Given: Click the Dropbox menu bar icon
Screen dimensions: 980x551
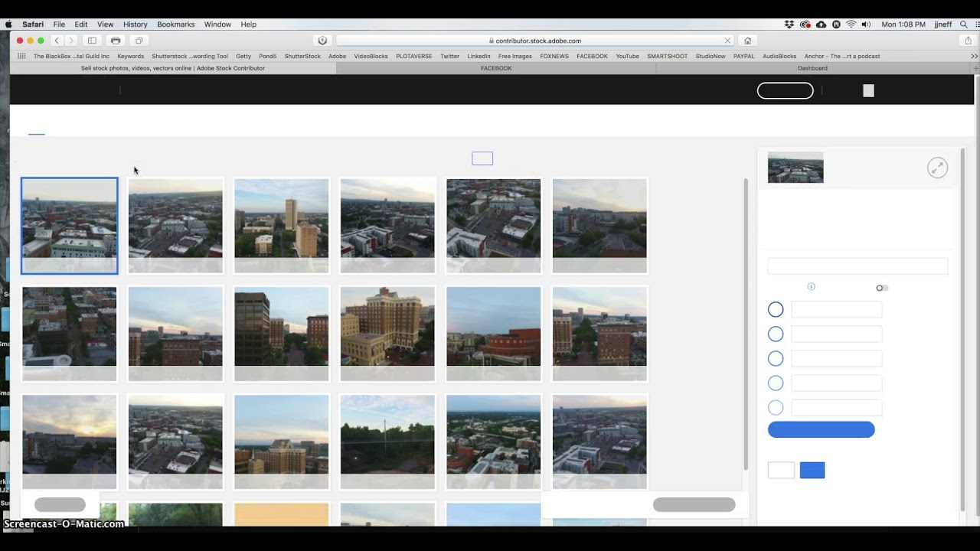Looking at the screenshot, I should tap(789, 24).
